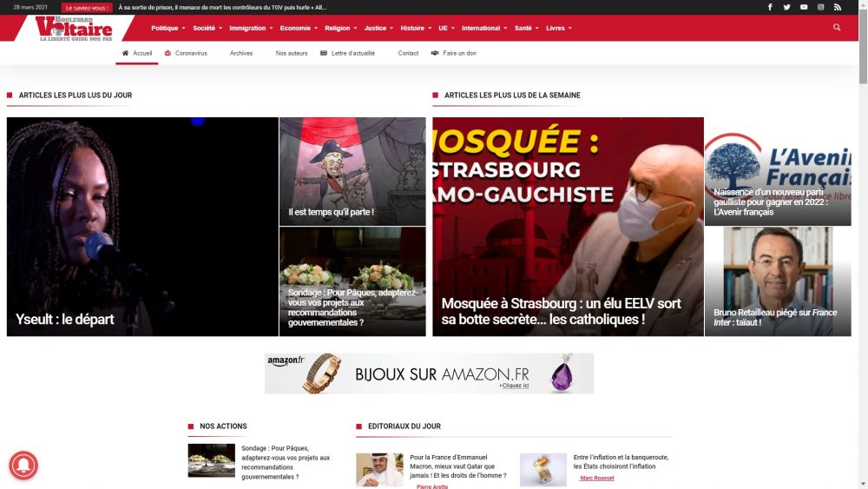Expand the Santé dropdown menu
Viewport: 868px width, 489px height.
tap(526, 29)
